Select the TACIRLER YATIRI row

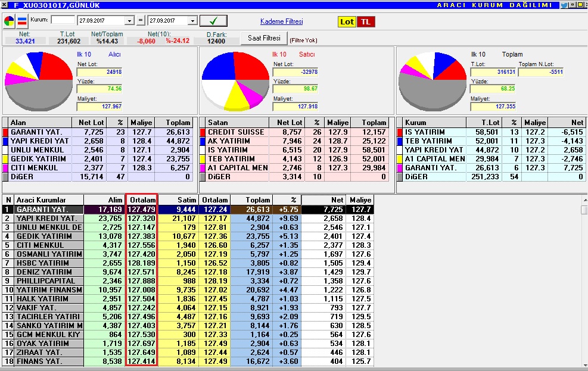pyautogui.click(x=188, y=317)
